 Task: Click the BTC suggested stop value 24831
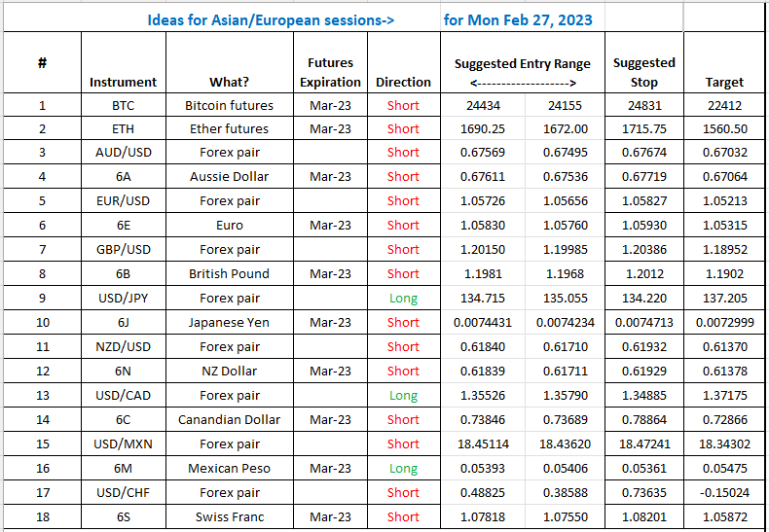coord(643,105)
